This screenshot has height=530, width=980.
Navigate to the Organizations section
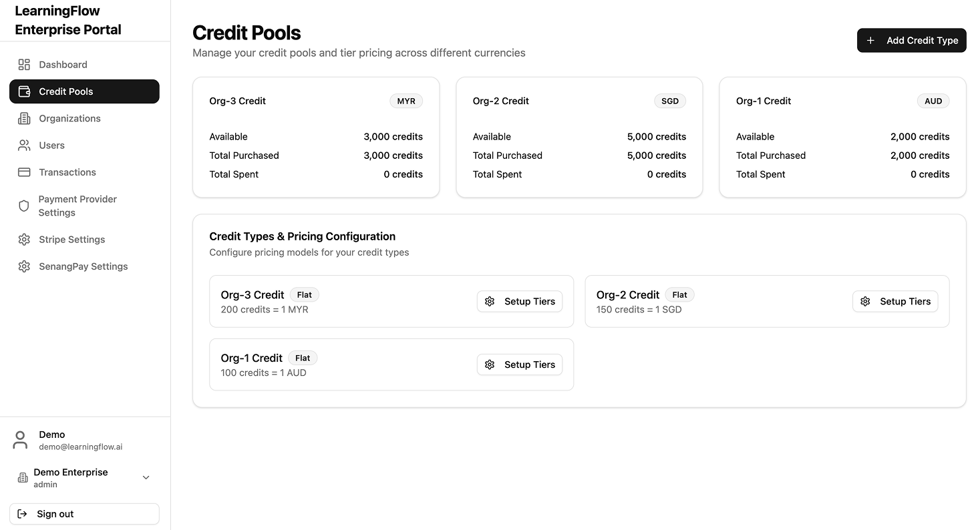[69, 118]
